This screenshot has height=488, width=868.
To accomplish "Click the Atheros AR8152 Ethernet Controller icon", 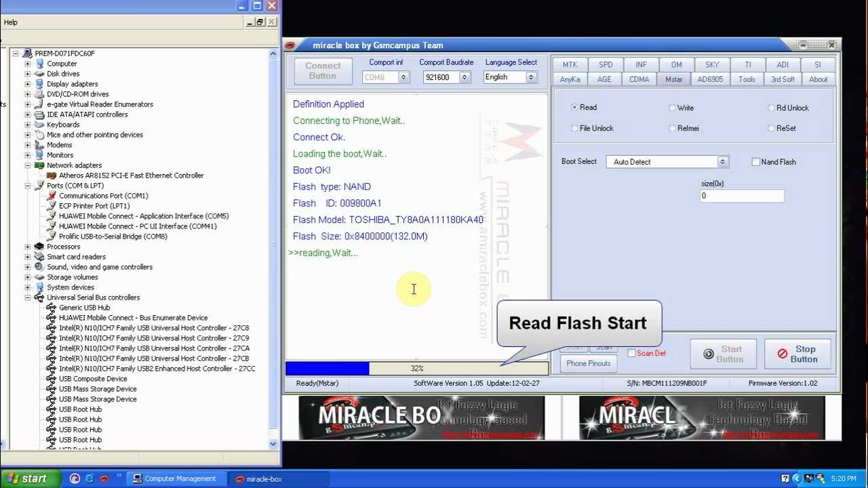I will tap(52, 176).
